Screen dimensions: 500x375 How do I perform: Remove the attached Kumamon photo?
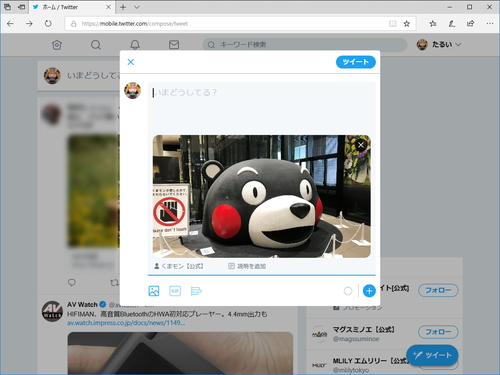point(361,145)
